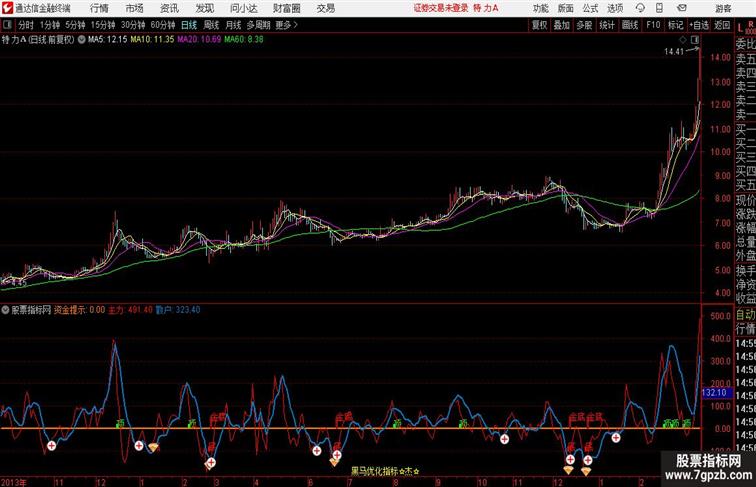Open the 版面 menu
This screenshot has width=756, height=487.
pos(566,8)
